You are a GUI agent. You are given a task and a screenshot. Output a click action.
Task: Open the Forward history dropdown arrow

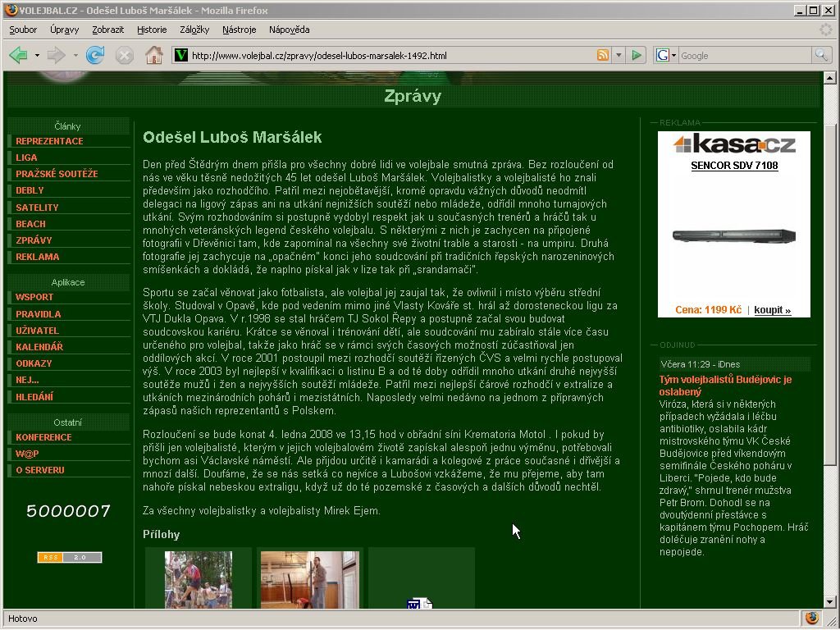[75, 55]
